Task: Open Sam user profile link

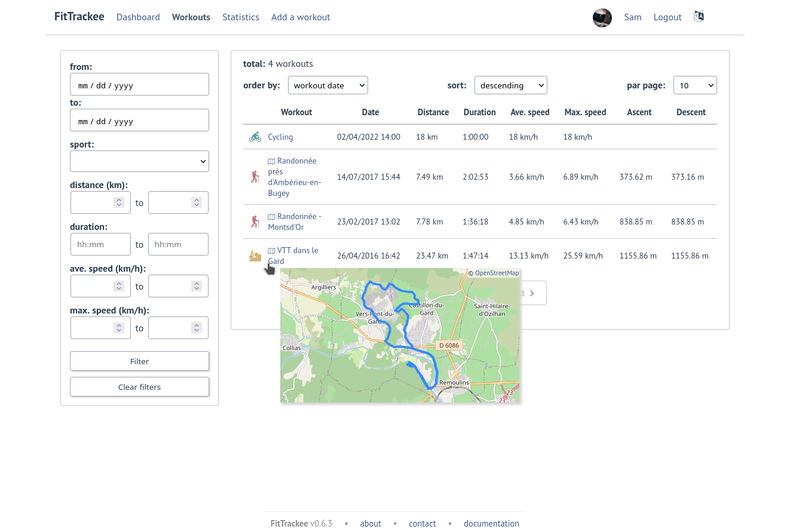Action: click(x=633, y=17)
